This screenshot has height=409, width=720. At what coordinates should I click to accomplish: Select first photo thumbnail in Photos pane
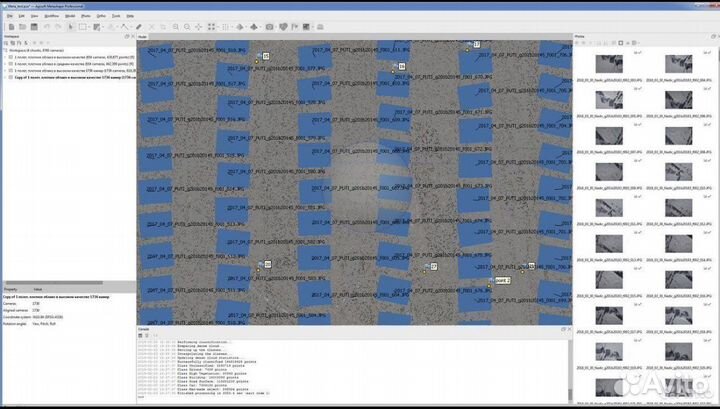609,64
